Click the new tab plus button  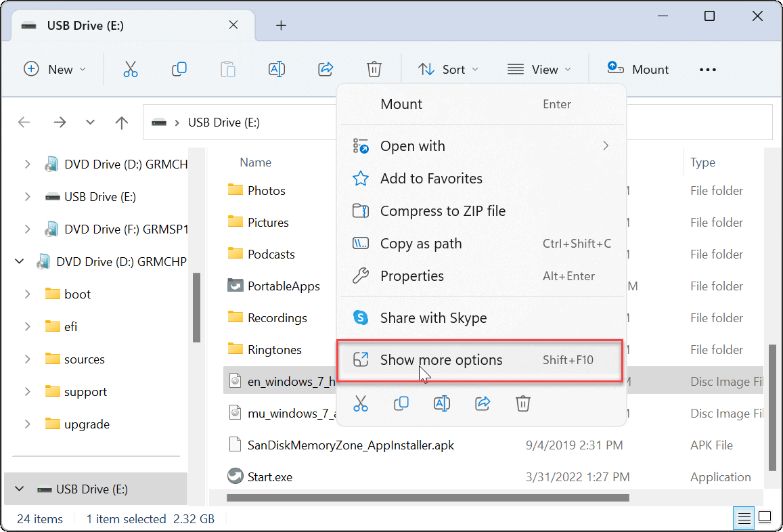pyautogui.click(x=281, y=25)
